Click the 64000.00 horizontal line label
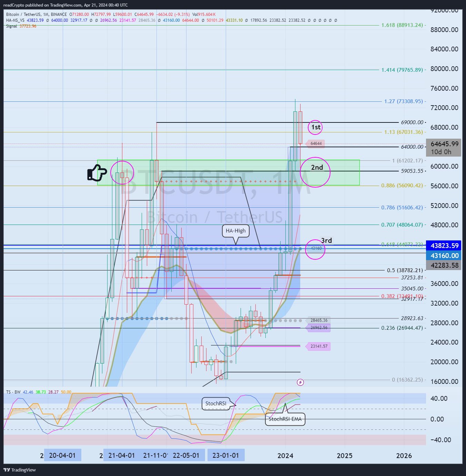The height and width of the screenshot is (476, 466). [x=412, y=147]
